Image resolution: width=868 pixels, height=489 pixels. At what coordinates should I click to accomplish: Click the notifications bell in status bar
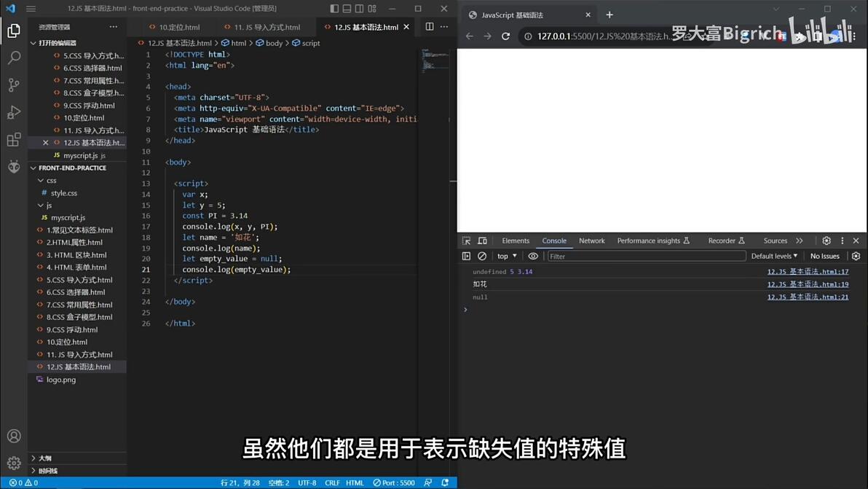[x=445, y=483]
